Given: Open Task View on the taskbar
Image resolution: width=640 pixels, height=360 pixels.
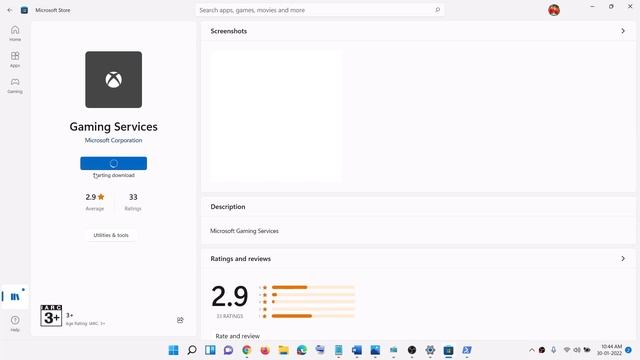Looking at the screenshot, I should [x=210, y=350].
